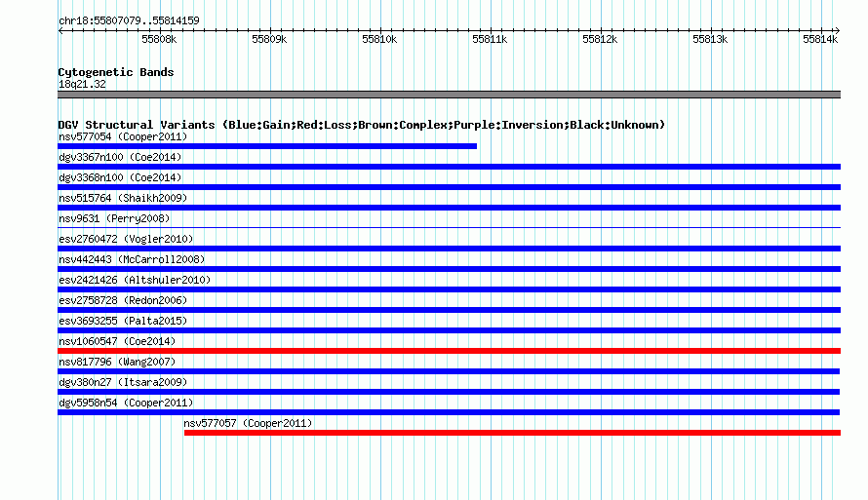Click the dgv380n27 (Itsara2009) label
The width and height of the screenshot is (868, 500).
123,382
